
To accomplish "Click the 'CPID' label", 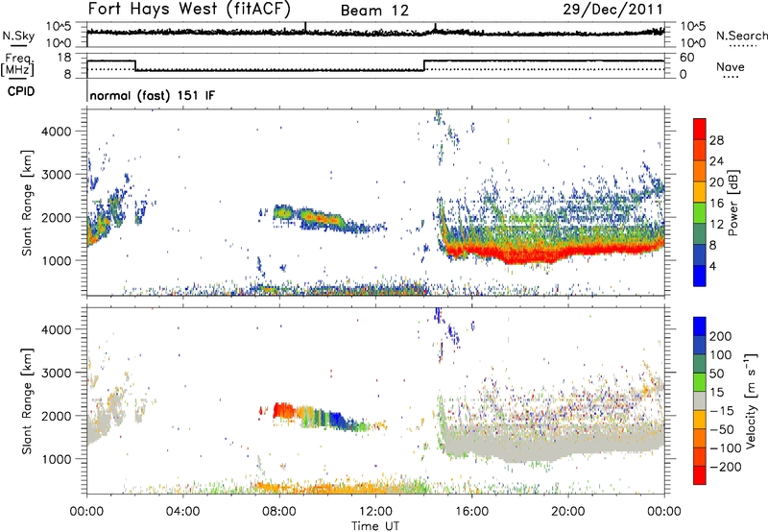I will (21, 91).
